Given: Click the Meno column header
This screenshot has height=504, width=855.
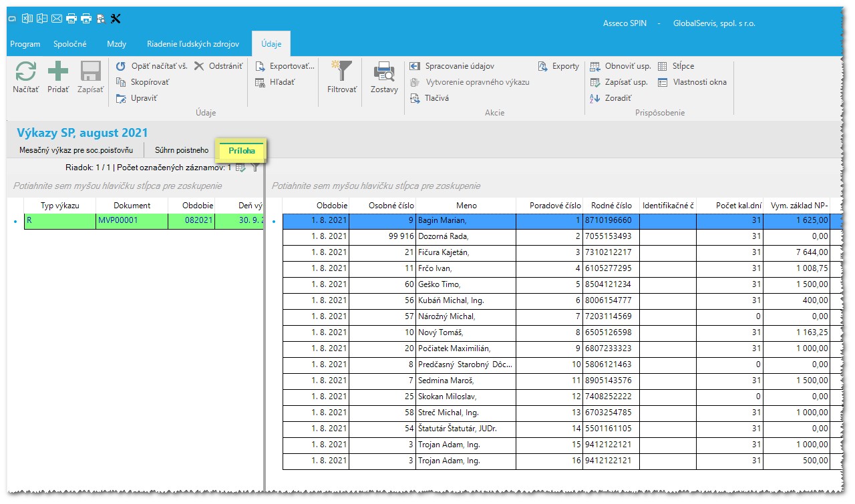Looking at the screenshot, I should click(466, 206).
